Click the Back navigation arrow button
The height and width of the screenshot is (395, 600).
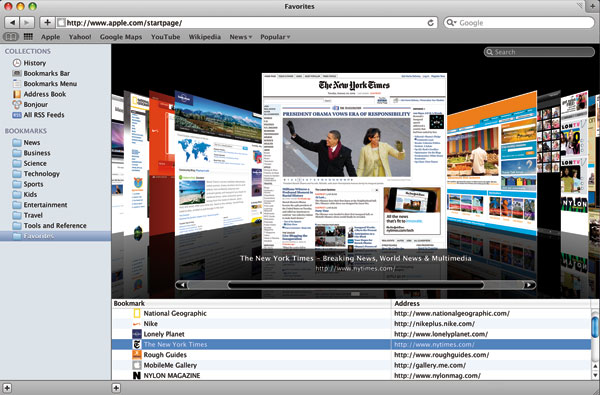[x=12, y=23]
